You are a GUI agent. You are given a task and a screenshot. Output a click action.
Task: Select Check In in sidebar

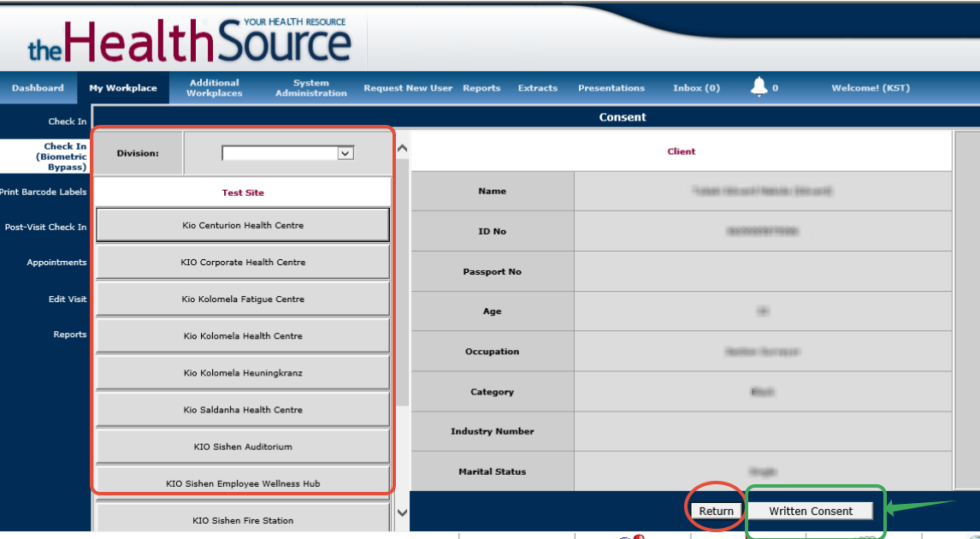coord(68,121)
